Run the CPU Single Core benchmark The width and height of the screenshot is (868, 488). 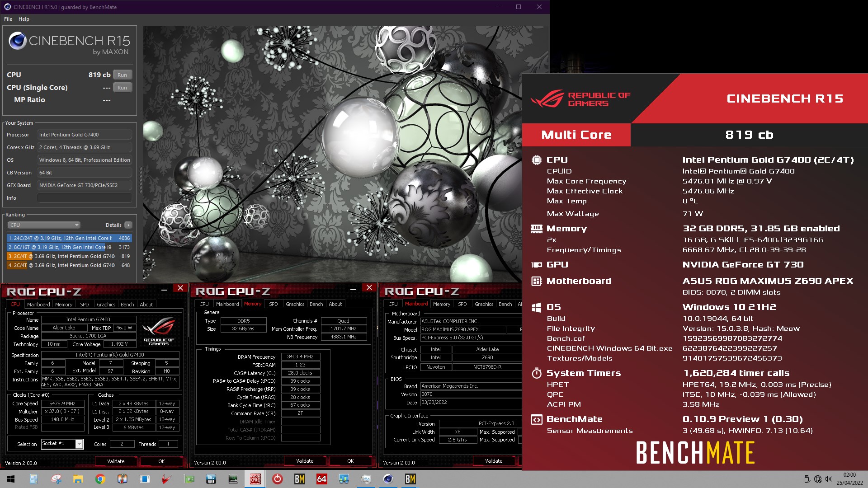pos(122,88)
